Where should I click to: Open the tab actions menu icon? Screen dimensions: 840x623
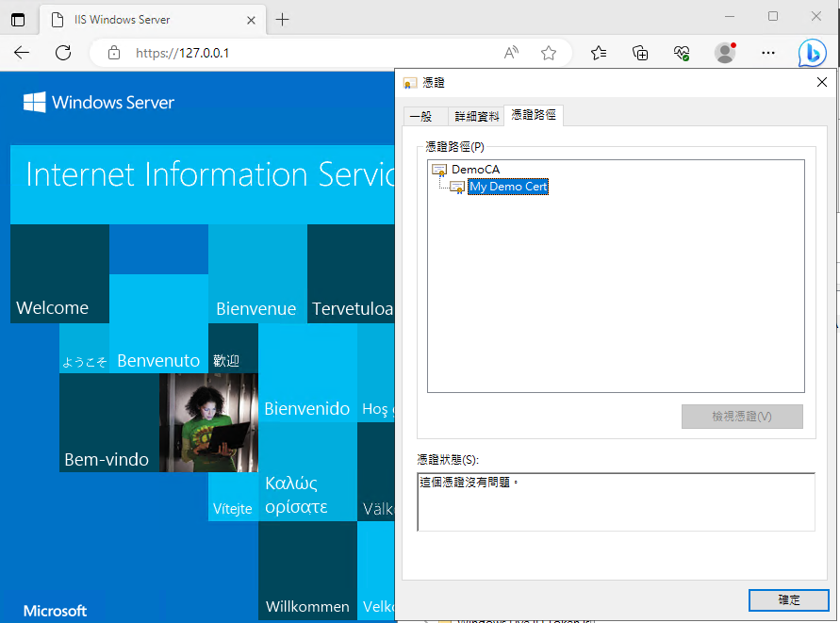18,19
